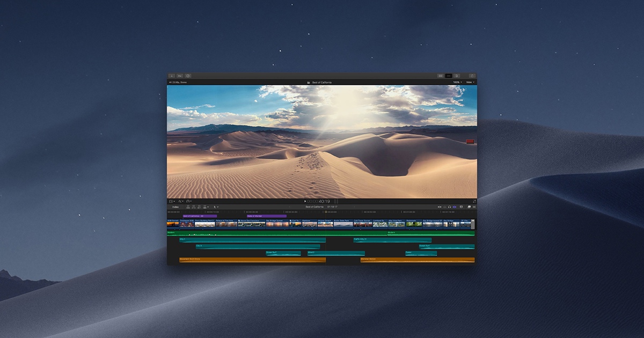Select the Bodie State Park clip
This screenshot has width=644, height=338.
(343, 223)
